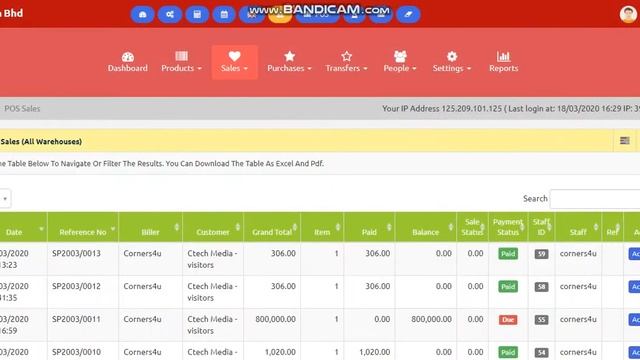Screen dimensions: 640x360
Task: Open the user avatar profile menu
Action: (x=628, y=14)
